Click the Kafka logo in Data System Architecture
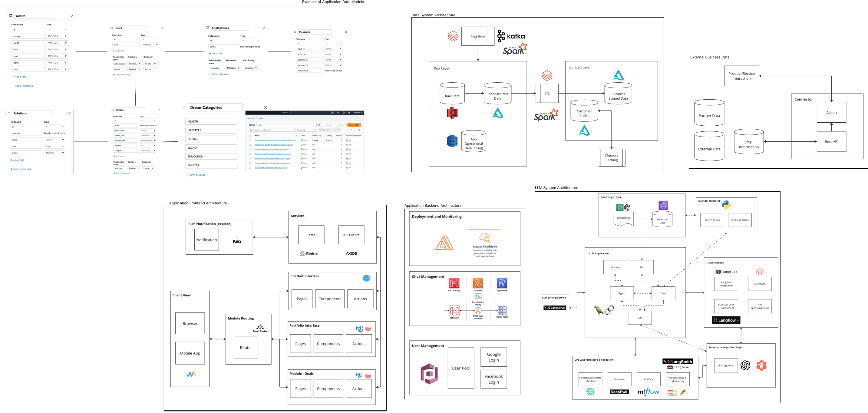The image size is (868, 413). point(511,36)
